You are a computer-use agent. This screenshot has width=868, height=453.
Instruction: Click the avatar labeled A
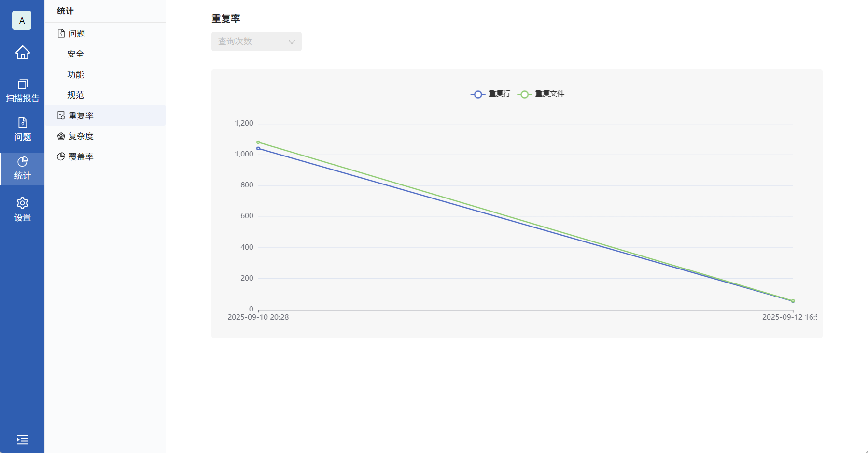pos(21,20)
